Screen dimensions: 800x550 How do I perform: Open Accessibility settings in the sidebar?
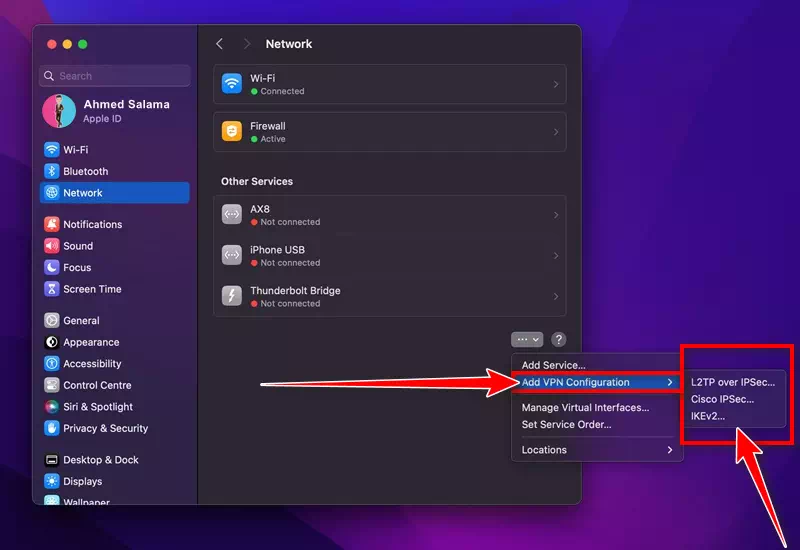[114, 363]
